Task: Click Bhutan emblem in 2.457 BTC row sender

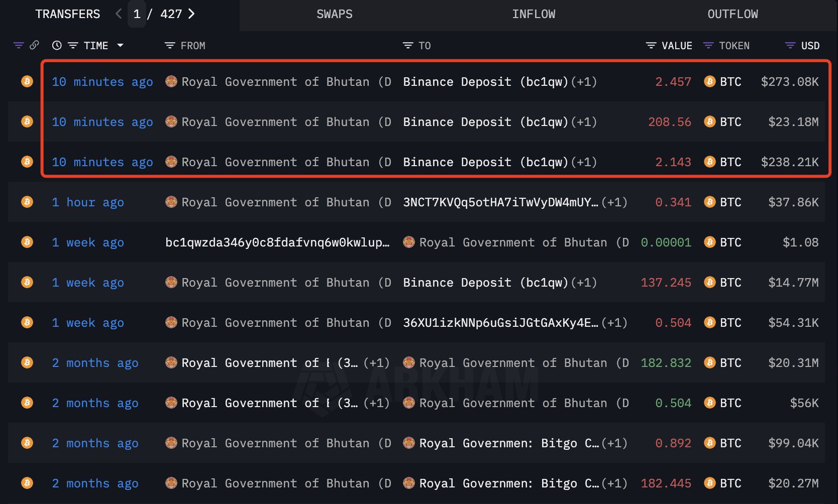Action: pos(171,81)
